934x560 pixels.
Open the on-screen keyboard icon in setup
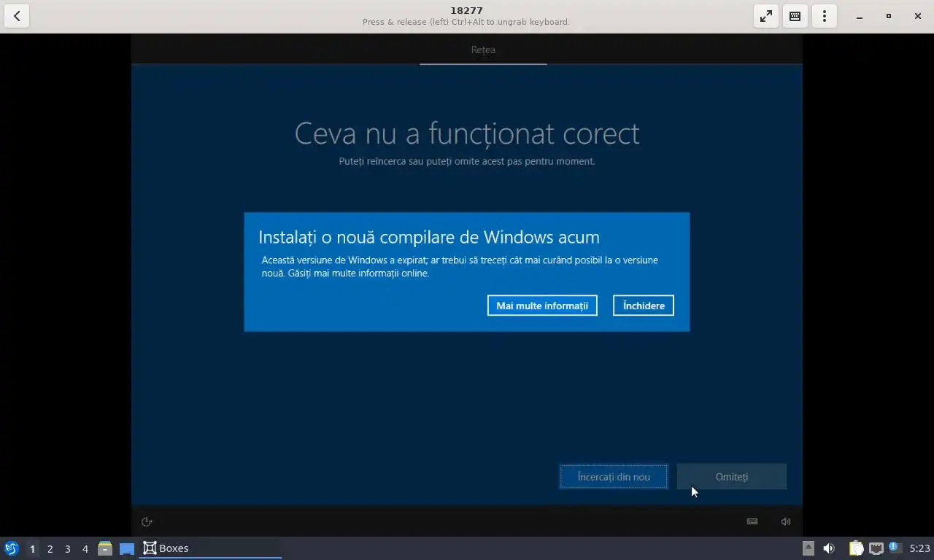pos(752,521)
